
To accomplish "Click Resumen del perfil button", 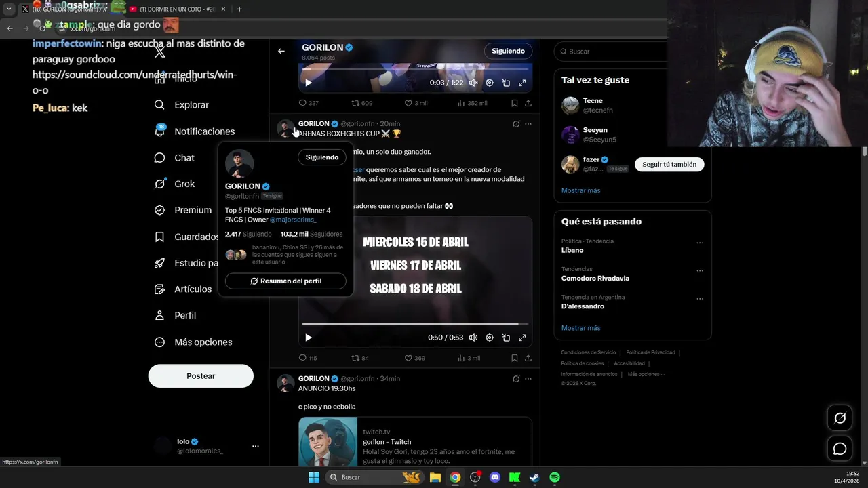I will tap(285, 281).
